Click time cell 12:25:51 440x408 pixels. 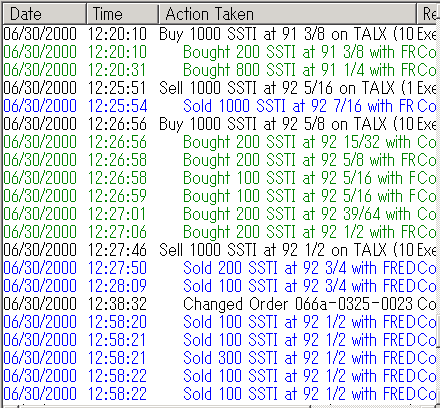pyautogui.click(x=117, y=88)
